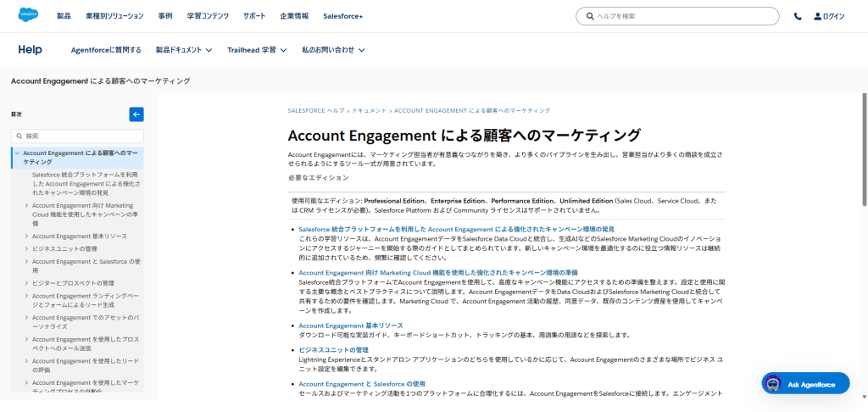Click the magnifier icon in help search

[x=590, y=17]
